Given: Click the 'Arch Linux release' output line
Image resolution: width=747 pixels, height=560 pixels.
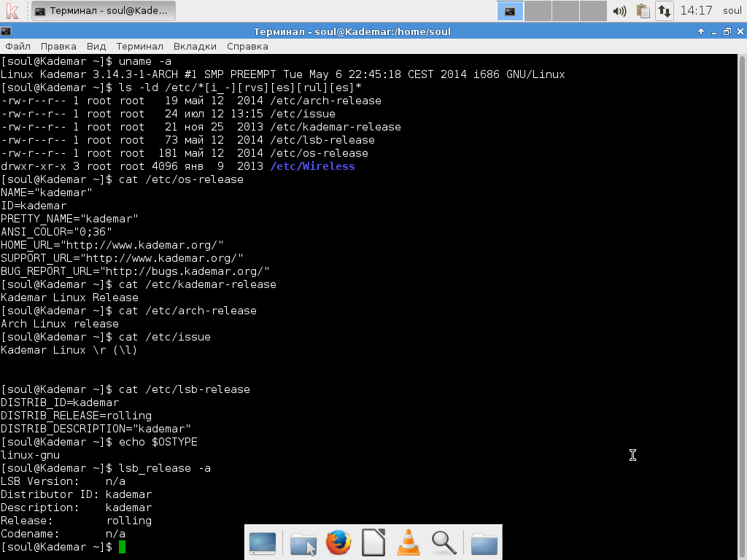Looking at the screenshot, I should (x=60, y=323).
